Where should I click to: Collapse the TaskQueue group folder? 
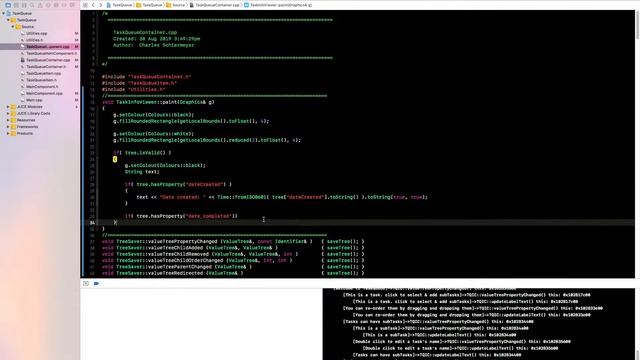[8, 20]
